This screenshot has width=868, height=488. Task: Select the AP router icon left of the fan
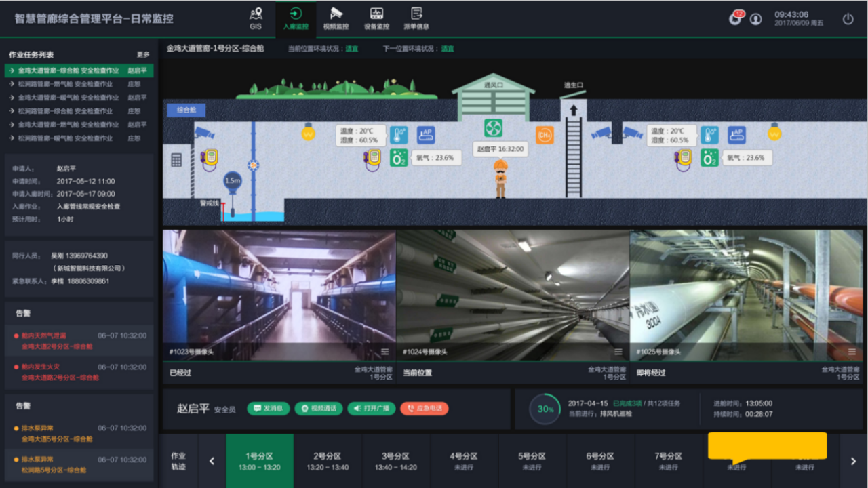click(425, 135)
